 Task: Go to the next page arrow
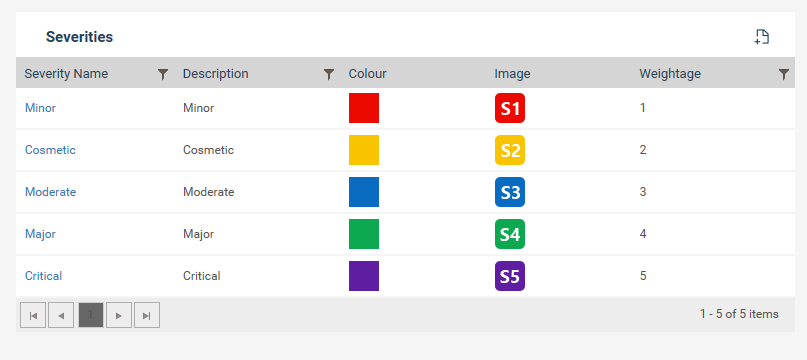click(119, 315)
